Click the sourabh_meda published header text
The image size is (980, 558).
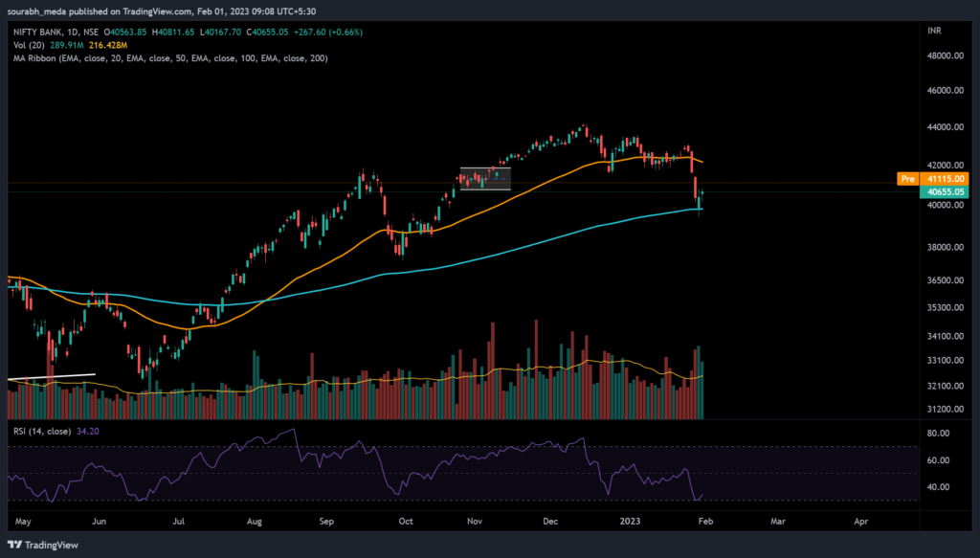coord(161,11)
